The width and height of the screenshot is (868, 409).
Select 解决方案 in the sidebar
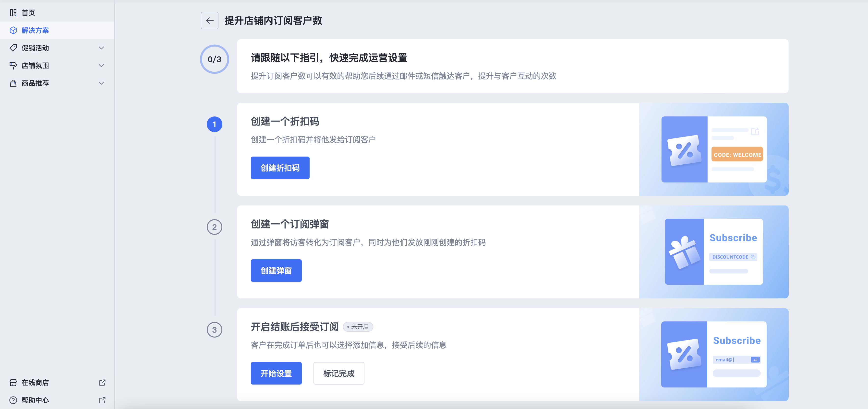tap(35, 30)
